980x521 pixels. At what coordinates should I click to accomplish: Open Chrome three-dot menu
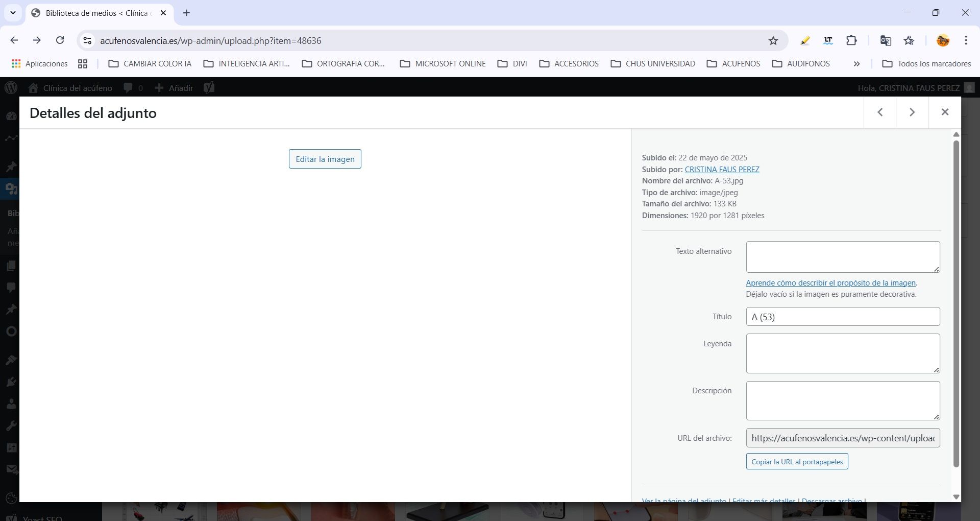[966, 40]
